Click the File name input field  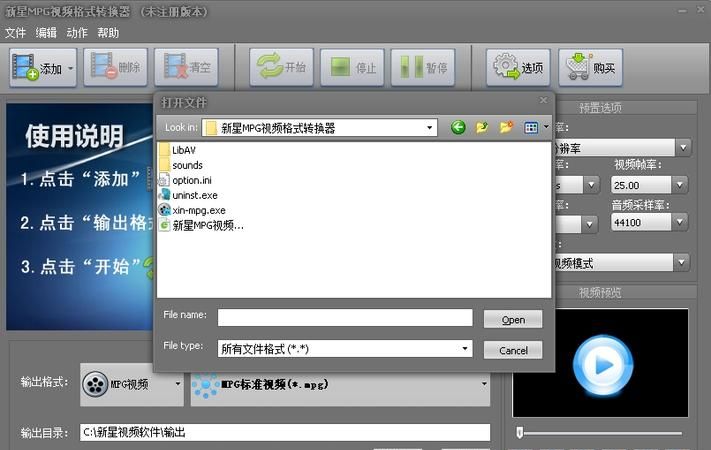[x=345, y=318]
